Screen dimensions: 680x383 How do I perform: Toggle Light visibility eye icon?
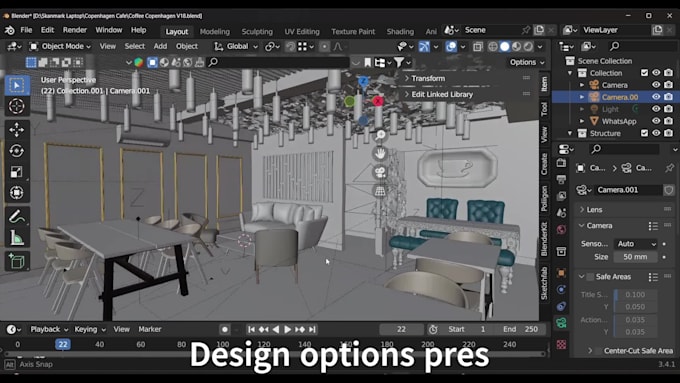point(656,109)
